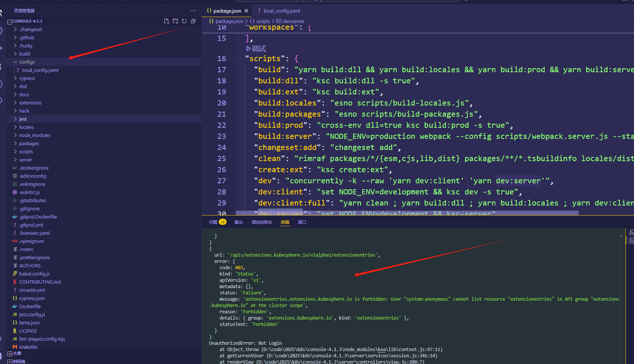
Task: Open the 输出 output panel tab
Action: [238, 222]
